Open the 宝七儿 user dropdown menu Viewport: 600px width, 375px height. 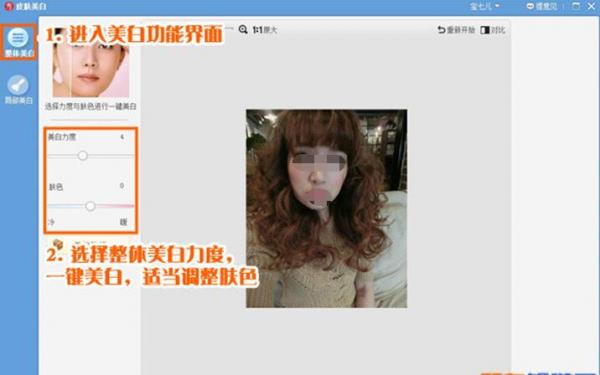485,6
